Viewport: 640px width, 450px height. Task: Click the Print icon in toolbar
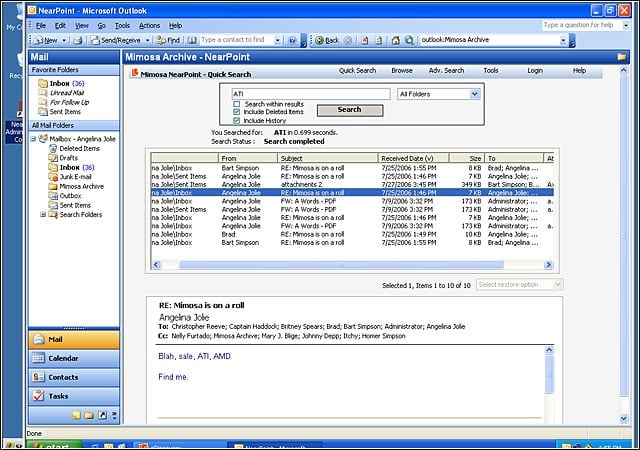78,40
